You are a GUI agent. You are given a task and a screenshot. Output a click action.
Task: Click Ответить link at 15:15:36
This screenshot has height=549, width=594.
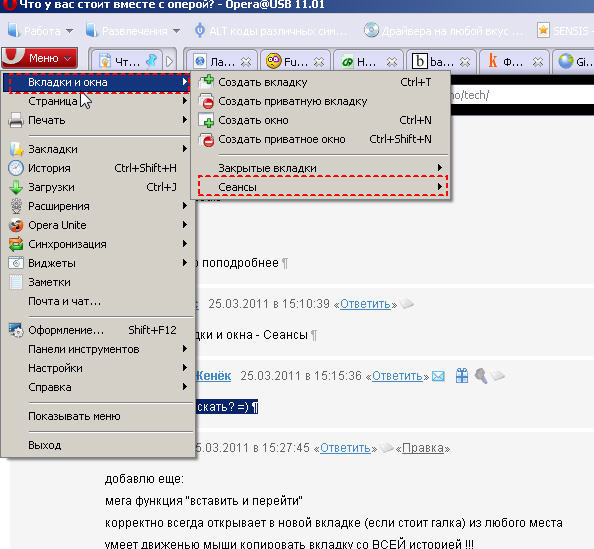(397, 376)
